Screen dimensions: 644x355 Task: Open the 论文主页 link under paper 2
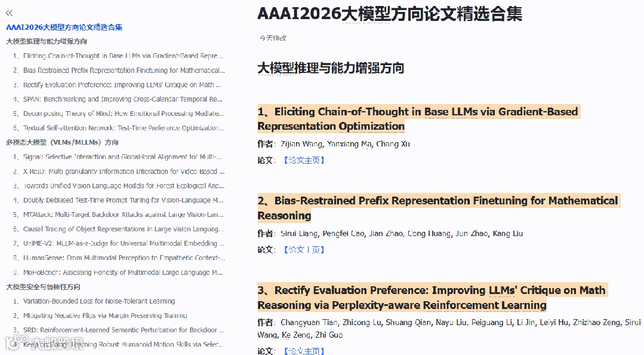click(304, 250)
